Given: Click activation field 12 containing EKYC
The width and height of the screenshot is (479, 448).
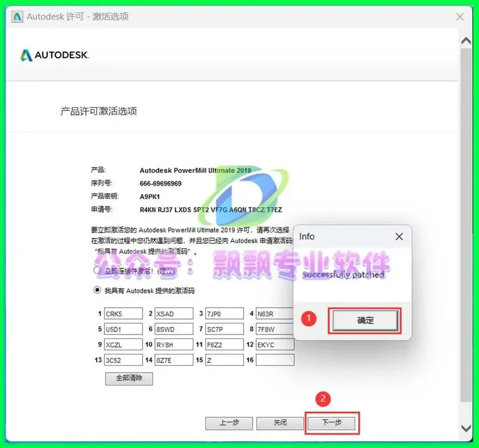Looking at the screenshot, I should pos(275,345).
